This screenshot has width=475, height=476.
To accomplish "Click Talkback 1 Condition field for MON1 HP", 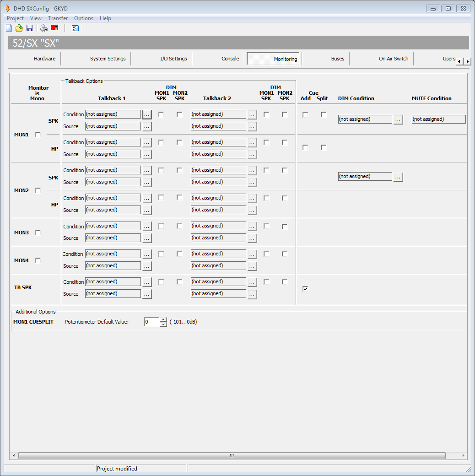I will click(x=113, y=142).
